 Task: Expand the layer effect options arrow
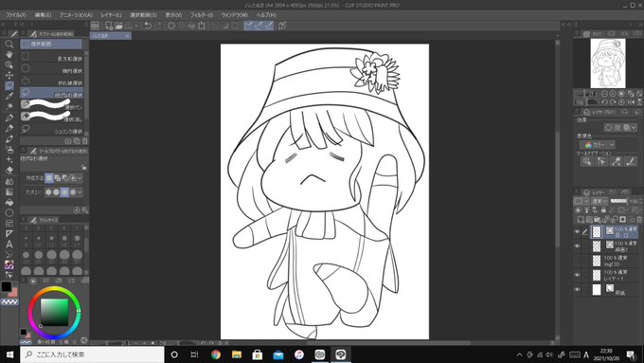[634, 127]
